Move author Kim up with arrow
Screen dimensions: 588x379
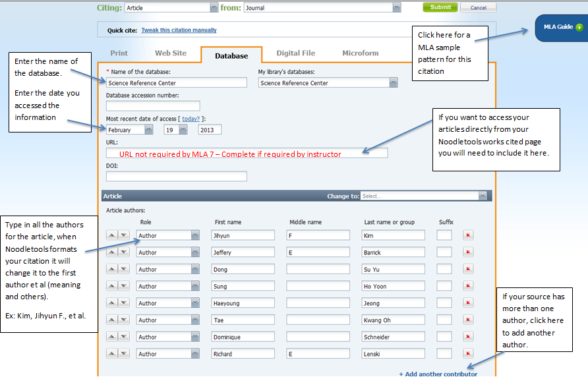click(x=112, y=235)
